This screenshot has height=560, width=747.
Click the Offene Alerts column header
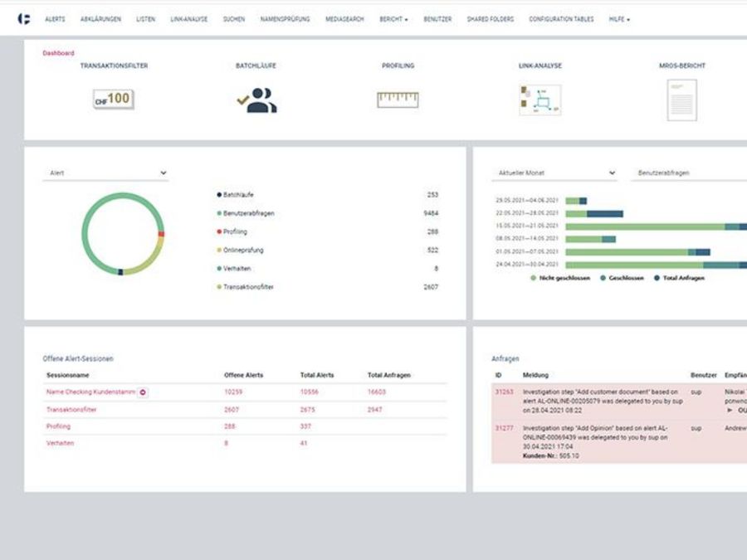click(x=243, y=375)
